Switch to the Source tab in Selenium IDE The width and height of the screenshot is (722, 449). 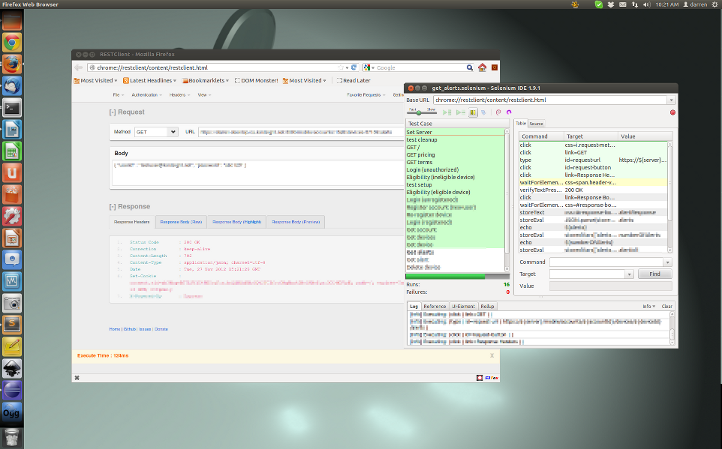pyautogui.click(x=536, y=123)
